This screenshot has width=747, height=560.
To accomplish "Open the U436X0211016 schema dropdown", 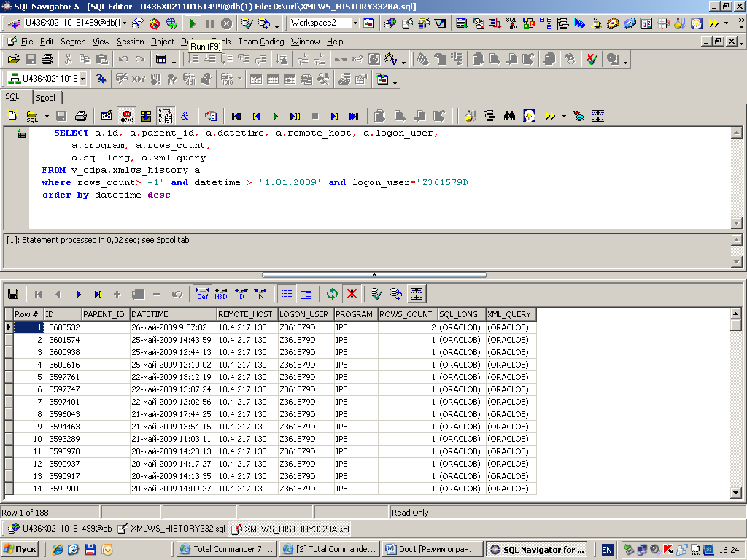I will (x=82, y=79).
